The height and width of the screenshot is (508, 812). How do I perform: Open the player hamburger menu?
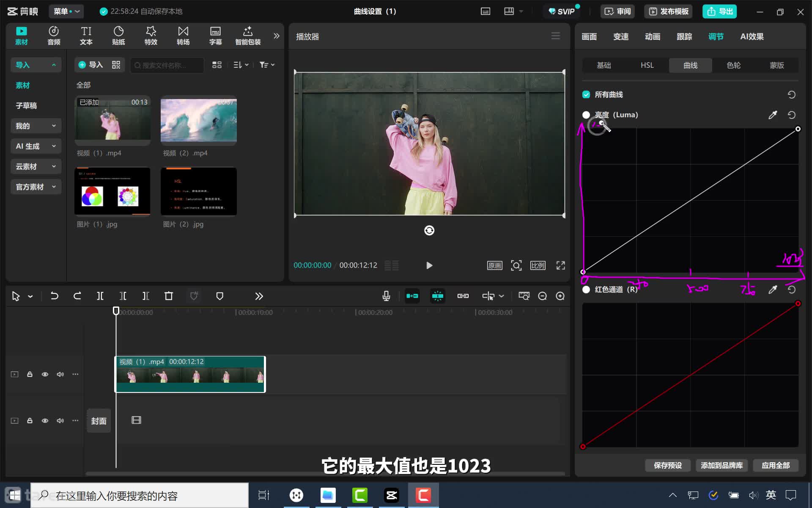point(556,36)
